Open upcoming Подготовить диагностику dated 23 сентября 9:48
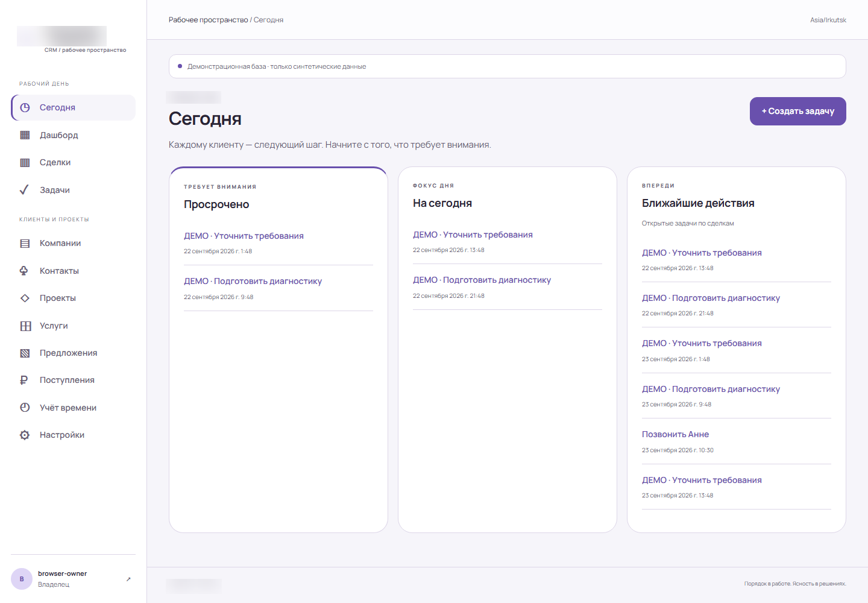Viewport: 868px width, 603px height. coord(711,389)
